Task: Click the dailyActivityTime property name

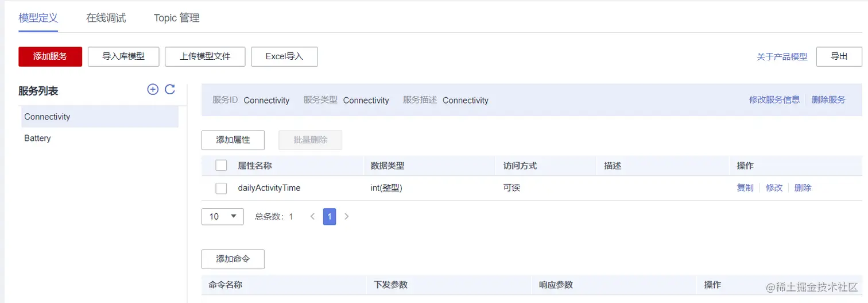Action: [x=269, y=188]
